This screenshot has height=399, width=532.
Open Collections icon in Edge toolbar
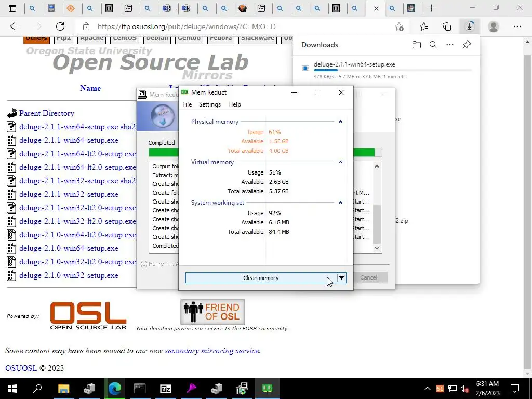pyautogui.click(x=447, y=26)
